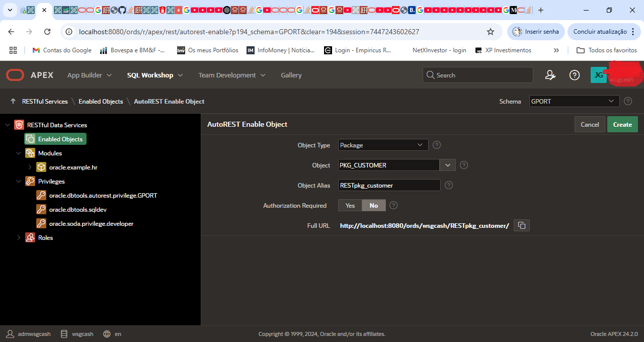
Task: Open XP Investimentos bookmark
Action: [x=503, y=50]
